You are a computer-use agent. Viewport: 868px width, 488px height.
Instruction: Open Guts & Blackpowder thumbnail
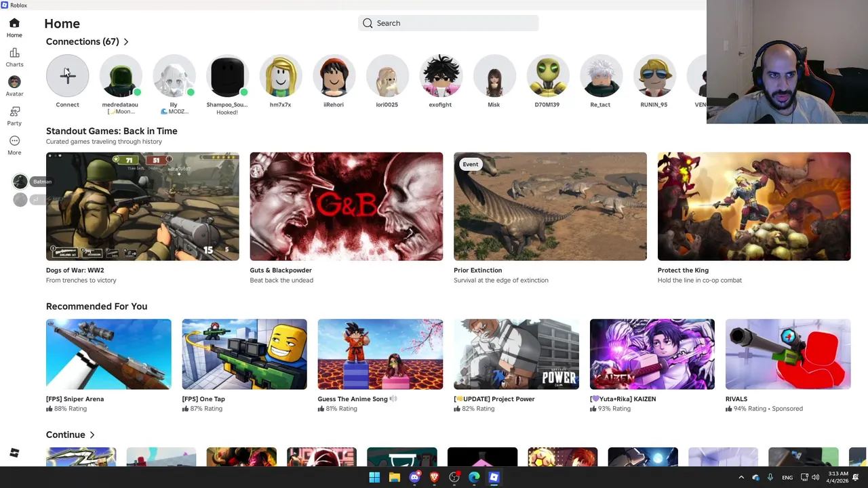point(347,206)
